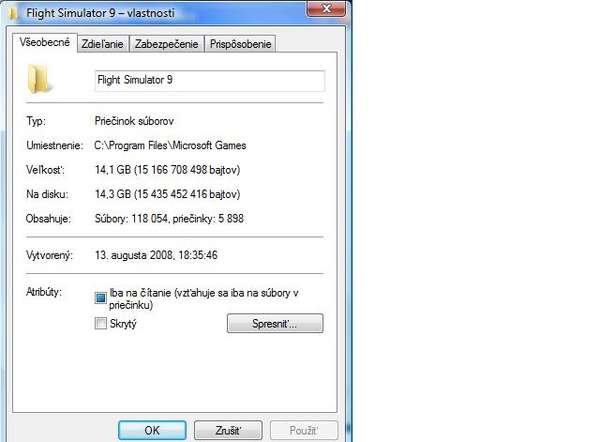Click the folder icon in the title bar

[13, 13]
